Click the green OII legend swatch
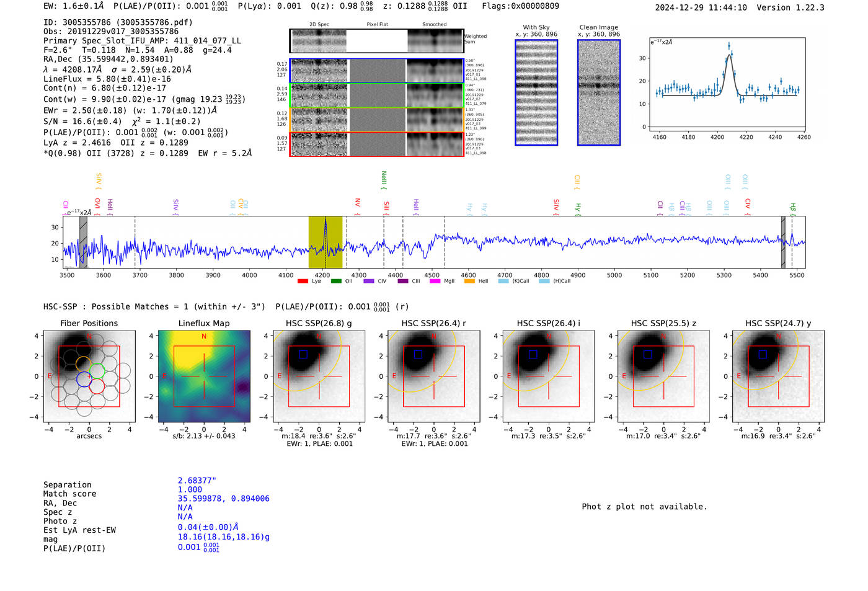 click(x=336, y=281)
